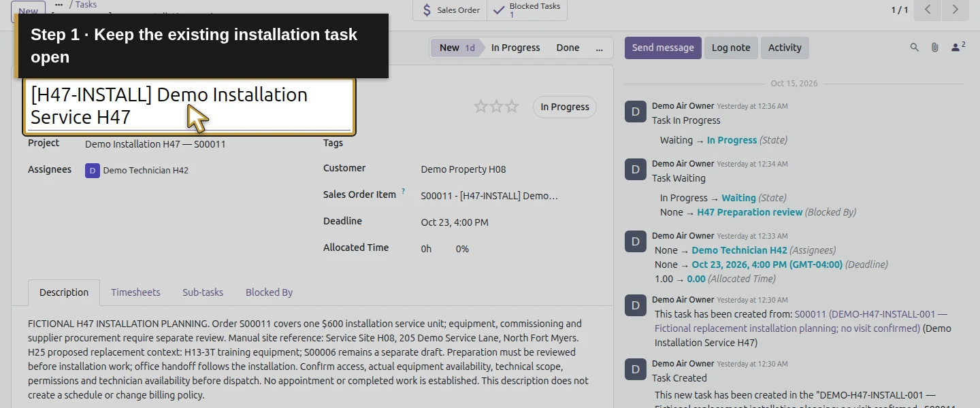Screen dimensions: 980x408
Task: Click the chatter search icon
Action: pyautogui.click(x=915, y=48)
